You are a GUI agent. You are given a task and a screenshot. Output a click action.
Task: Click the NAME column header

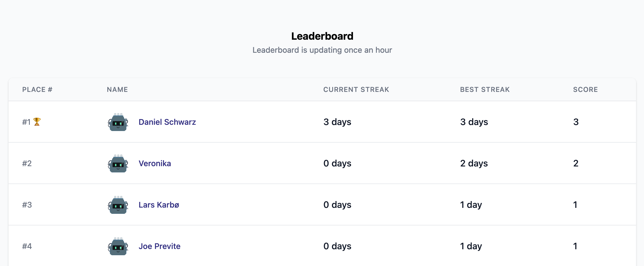pos(117,90)
